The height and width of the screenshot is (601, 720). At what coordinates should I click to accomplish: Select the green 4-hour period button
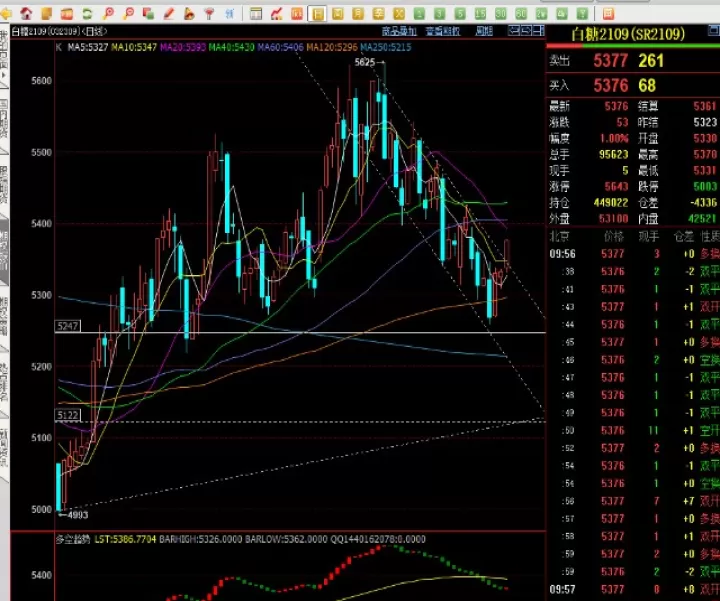tap(562, 14)
